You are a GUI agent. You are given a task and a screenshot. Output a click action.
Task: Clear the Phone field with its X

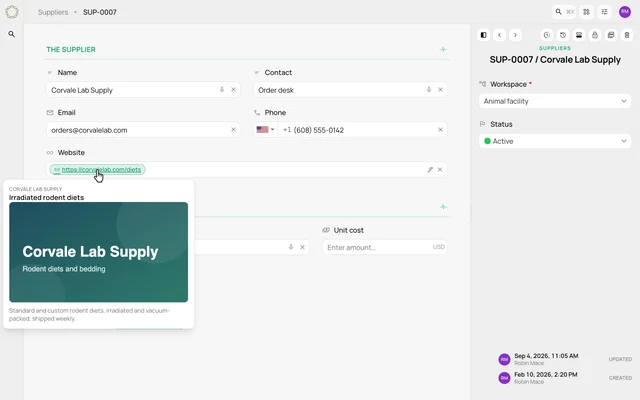point(440,129)
